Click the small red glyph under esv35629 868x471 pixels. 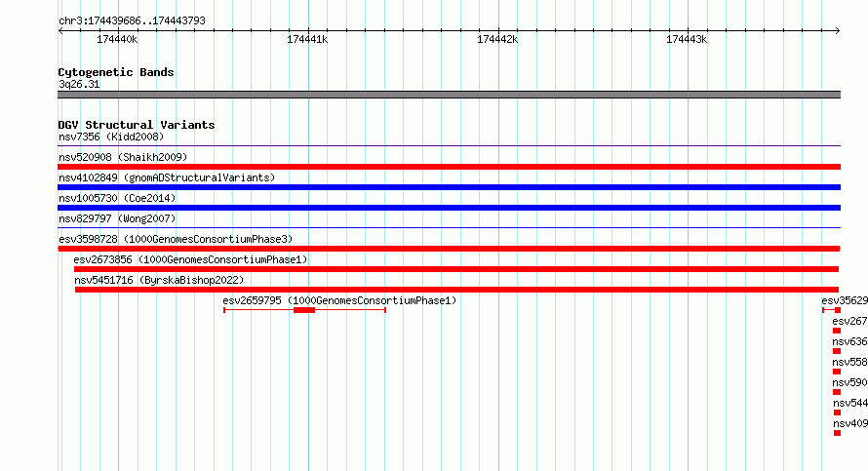832,310
